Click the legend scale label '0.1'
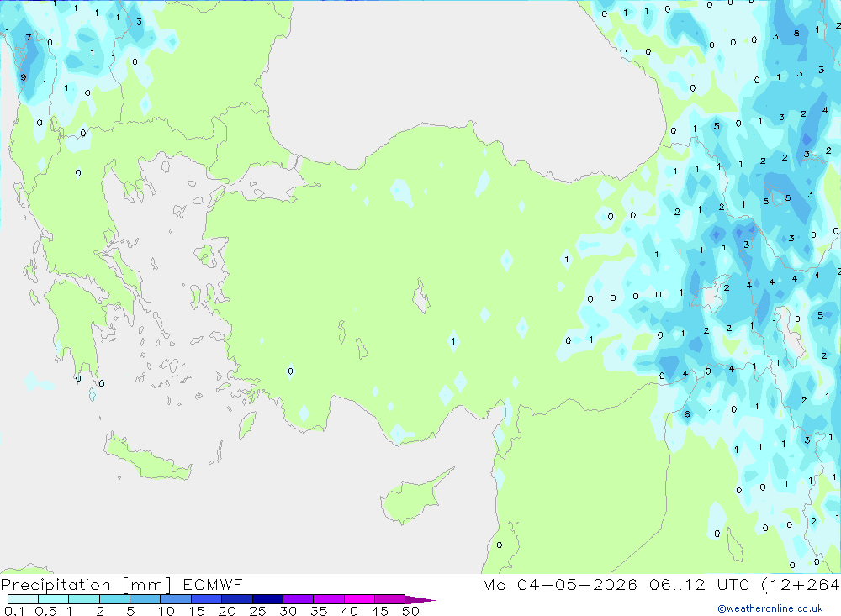Screen dimensions: 841x616 click(14, 611)
